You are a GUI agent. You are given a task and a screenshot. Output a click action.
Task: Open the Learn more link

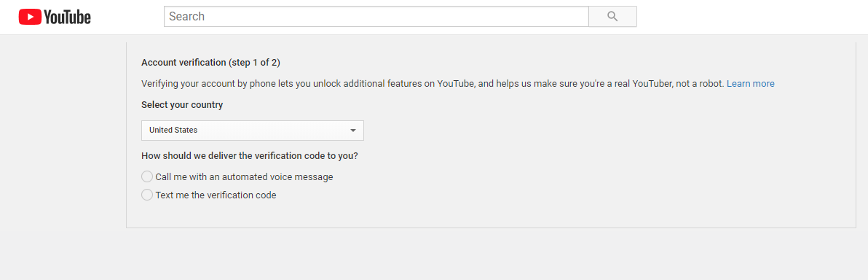(750, 84)
